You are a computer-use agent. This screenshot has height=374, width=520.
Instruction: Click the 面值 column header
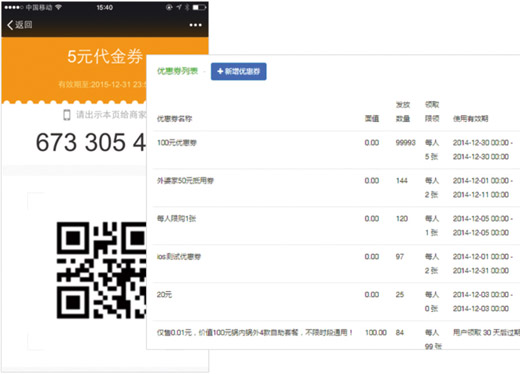point(372,119)
